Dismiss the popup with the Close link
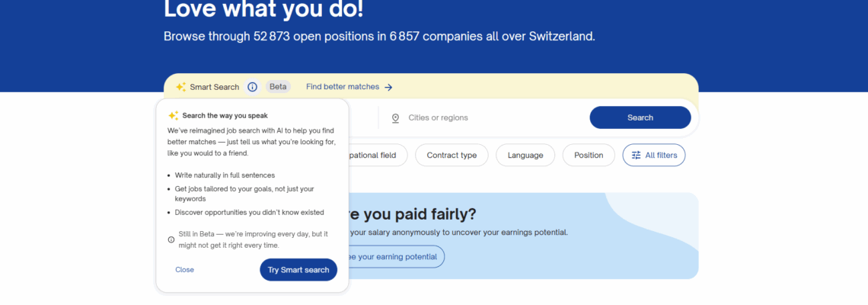The height and width of the screenshot is (305, 868). 184,270
